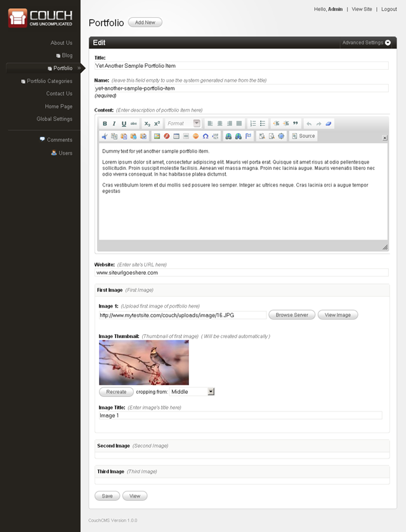The height and width of the screenshot is (532, 406).
Task: Insert a smiley emoticon in the editor
Action: tap(196, 136)
